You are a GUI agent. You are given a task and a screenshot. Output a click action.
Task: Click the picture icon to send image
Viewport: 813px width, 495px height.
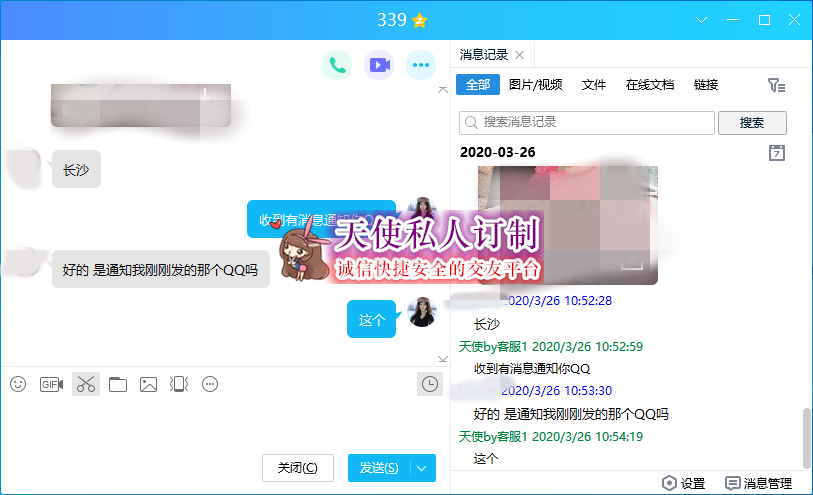tap(149, 384)
